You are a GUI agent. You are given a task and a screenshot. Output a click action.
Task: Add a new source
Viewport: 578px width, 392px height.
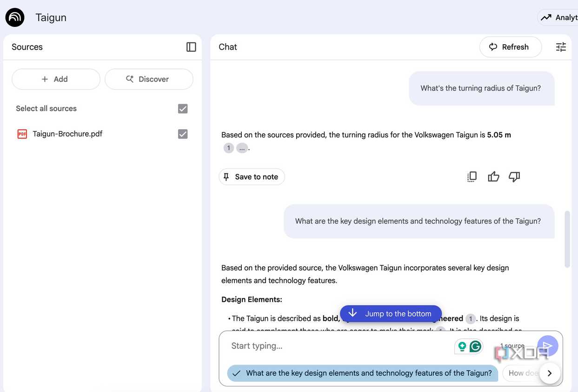click(x=56, y=79)
